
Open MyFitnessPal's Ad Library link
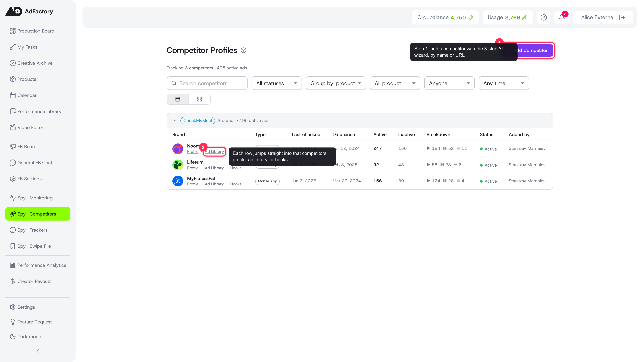(x=214, y=184)
